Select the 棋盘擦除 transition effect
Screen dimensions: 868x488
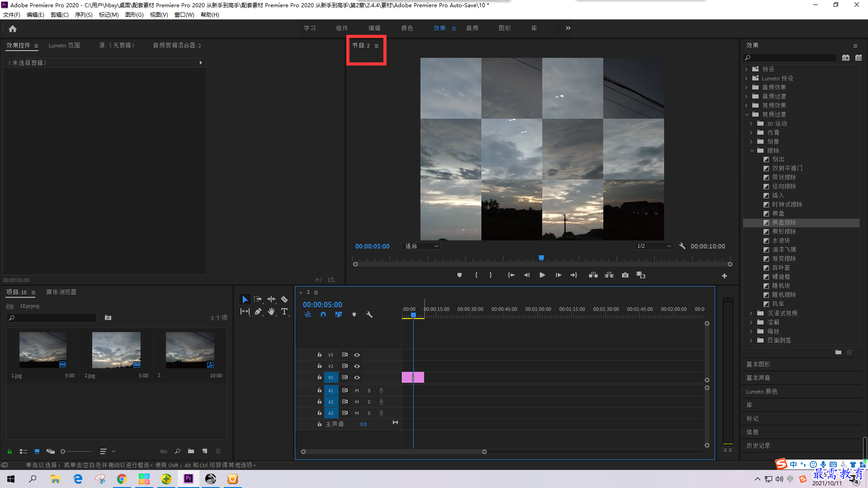pos(784,223)
